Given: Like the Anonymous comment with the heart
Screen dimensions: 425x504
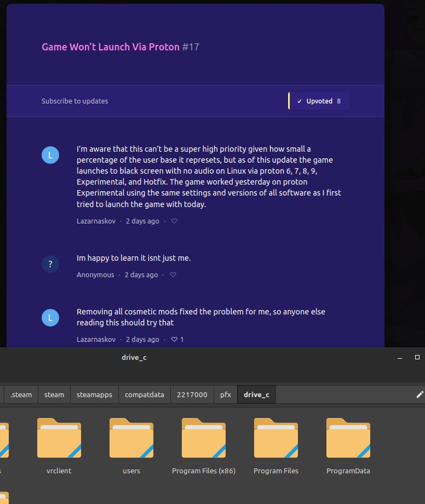Looking at the screenshot, I should click(173, 275).
